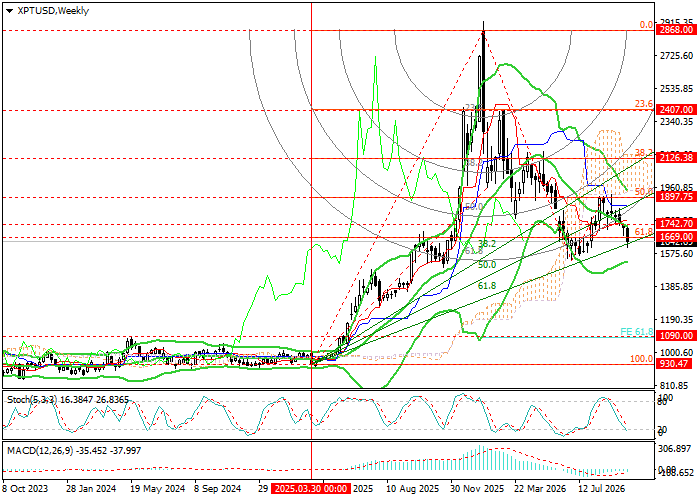Click the 1669.00 red price label
The height and width of the screenshot is (500, 700).
click(x=675, y=237)
